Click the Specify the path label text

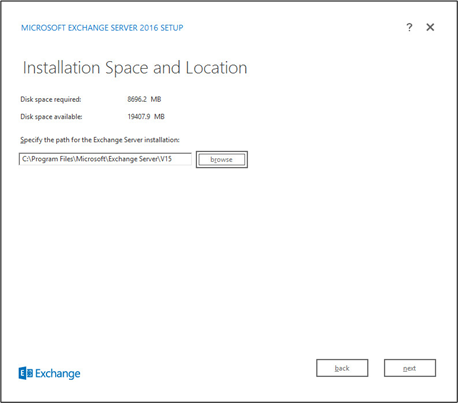click(100, 140)
